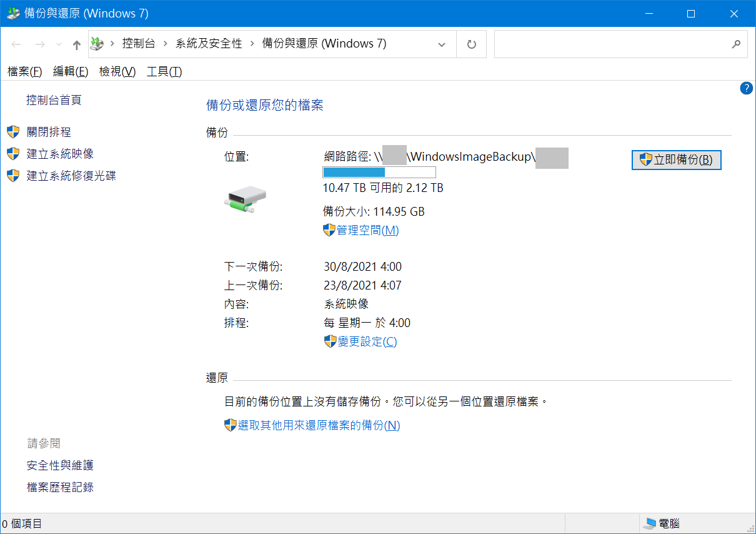Expand chevron after 控制台 breadcrumb
This screenshot has width=756, height=534.
(166, 44)
